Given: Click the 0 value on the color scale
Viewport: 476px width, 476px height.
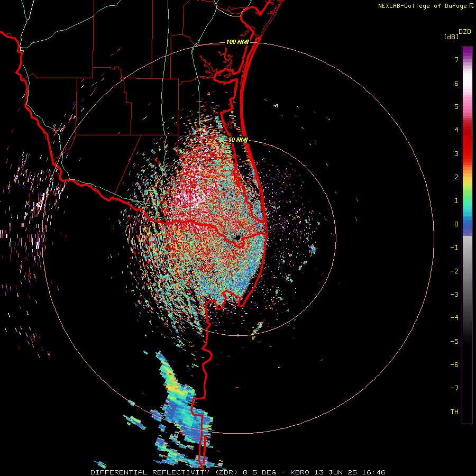Looking at the screenshot, I should [456, 224].
